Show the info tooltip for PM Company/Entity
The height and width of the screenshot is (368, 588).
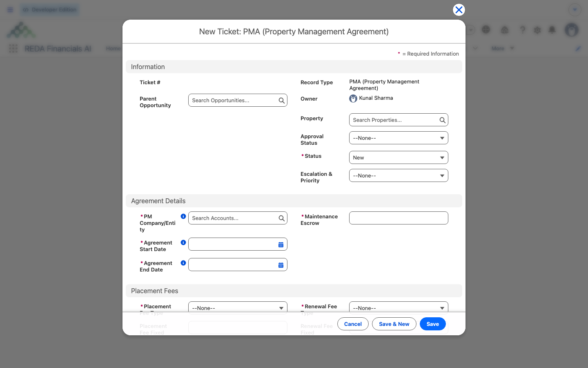click(x=183, y=216)
